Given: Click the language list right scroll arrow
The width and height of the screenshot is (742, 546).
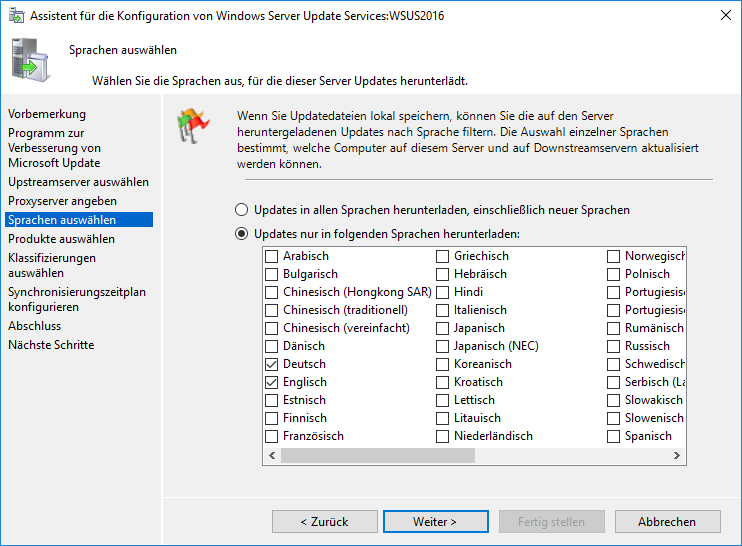Looking at the screenshot, I should point(677,456).
